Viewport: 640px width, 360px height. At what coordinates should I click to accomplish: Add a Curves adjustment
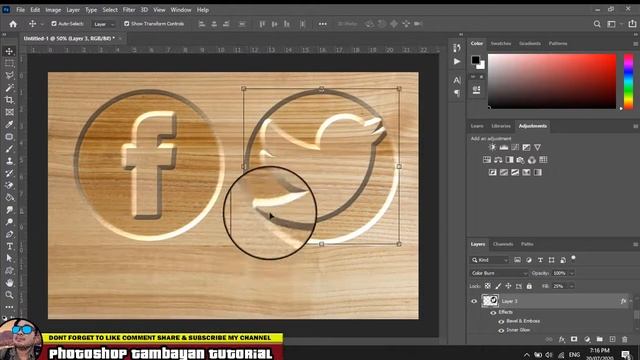click(x=515, y=147)
